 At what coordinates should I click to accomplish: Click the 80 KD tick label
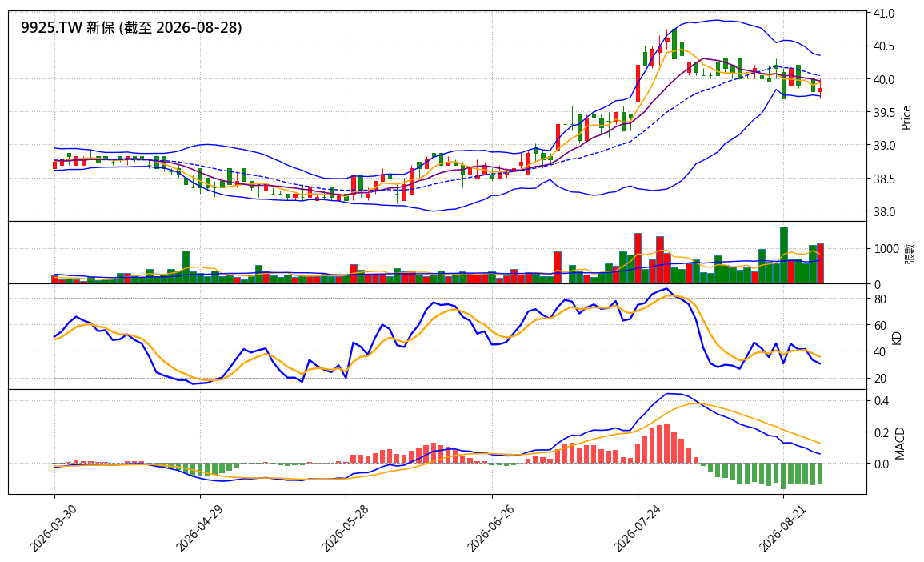880,299
